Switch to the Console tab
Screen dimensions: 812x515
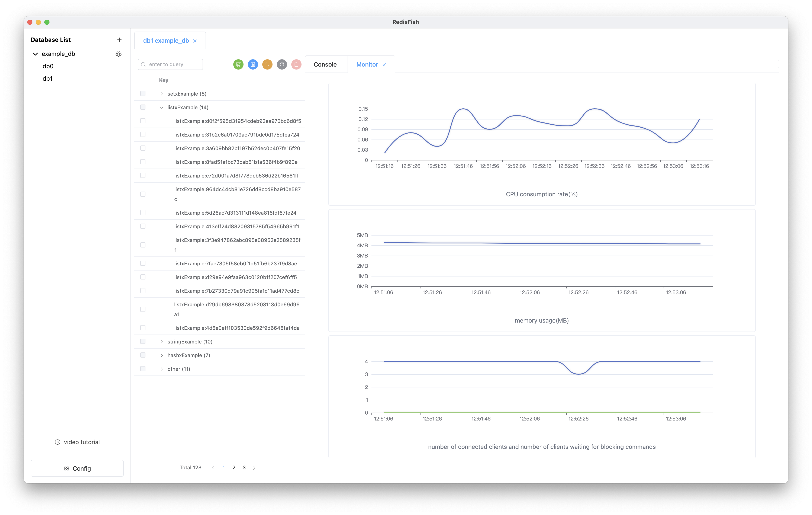(325, 64)
